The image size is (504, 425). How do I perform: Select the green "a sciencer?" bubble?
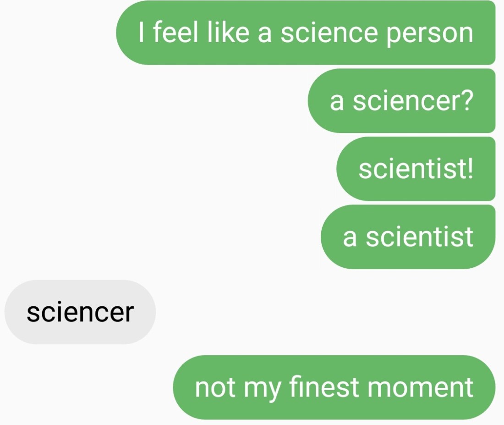click(401, 101)
